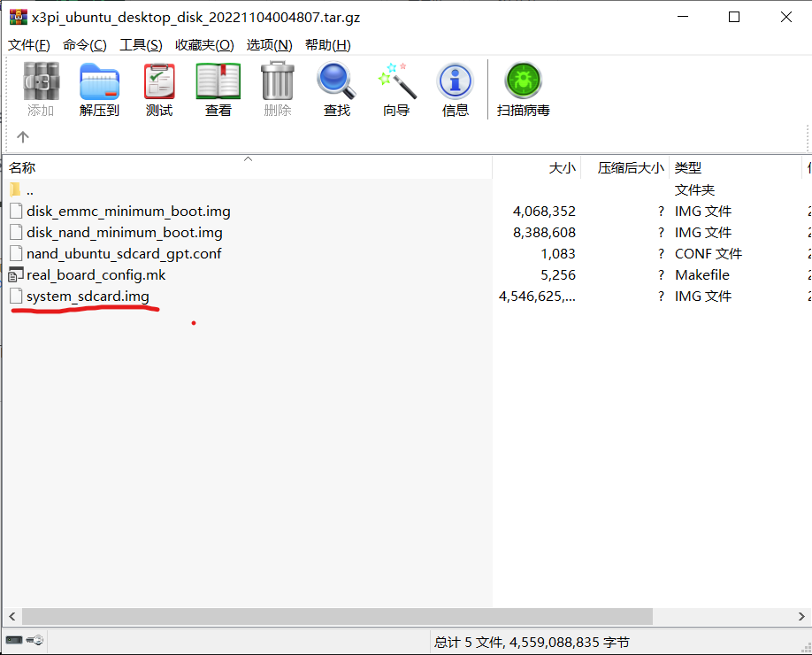This screenshot has height=655, width=812.
Task: Sort by Type (类型) column header
Action: click(x=735, y=167)
